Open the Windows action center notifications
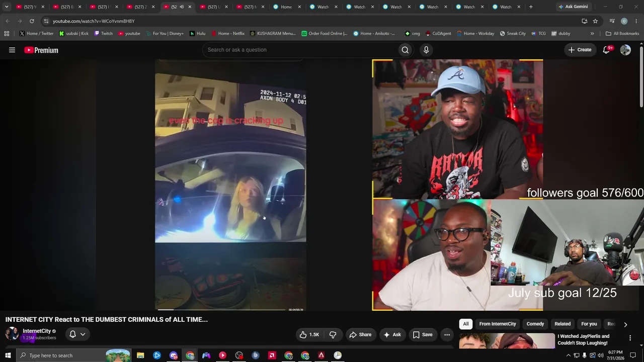 (x=633, y=355)
